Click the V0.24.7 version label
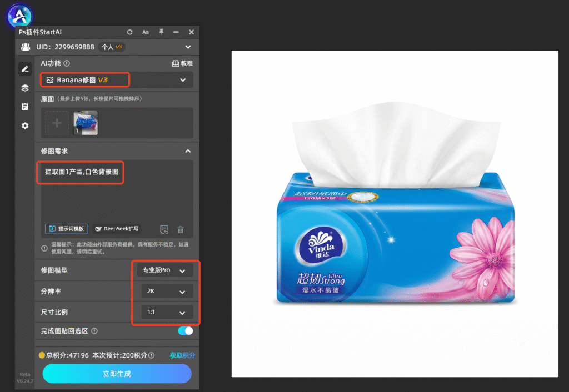This screenshot has width=569, height=392. [24, 381]
